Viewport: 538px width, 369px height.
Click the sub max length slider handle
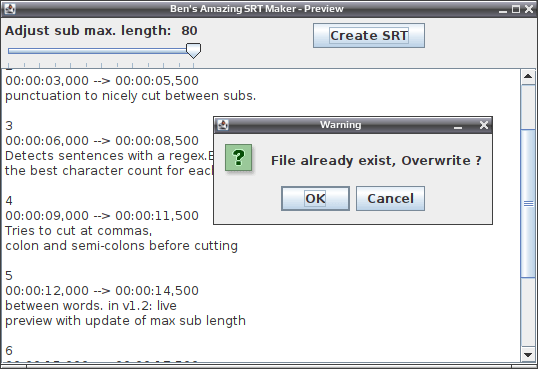pyautogui.click(x=194, y=51)
